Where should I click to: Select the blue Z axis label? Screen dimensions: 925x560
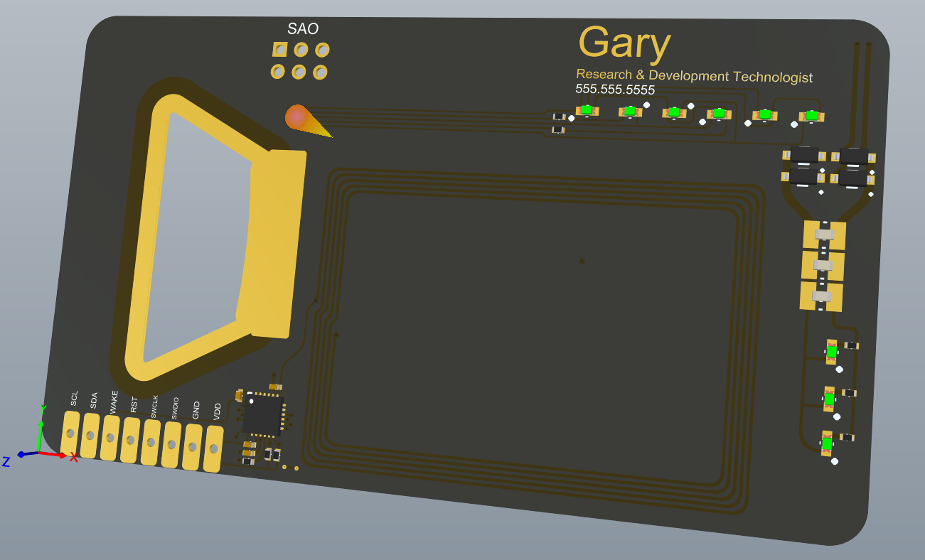pos(6,462)
